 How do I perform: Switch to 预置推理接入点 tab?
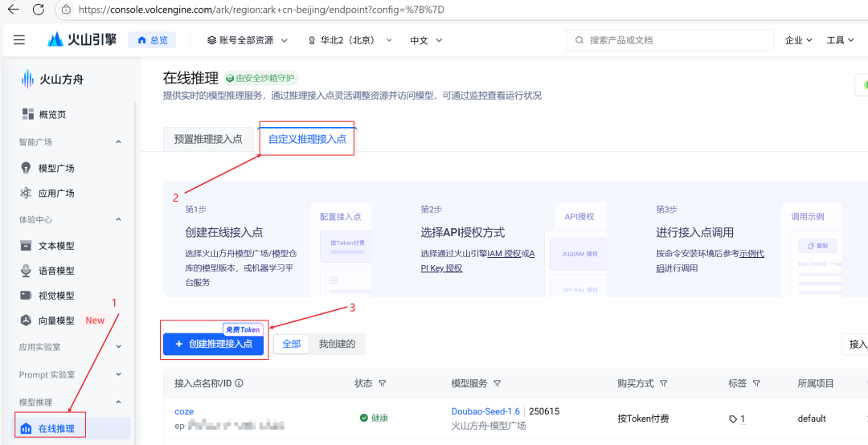pyautogui.click(x=208, y=139)
